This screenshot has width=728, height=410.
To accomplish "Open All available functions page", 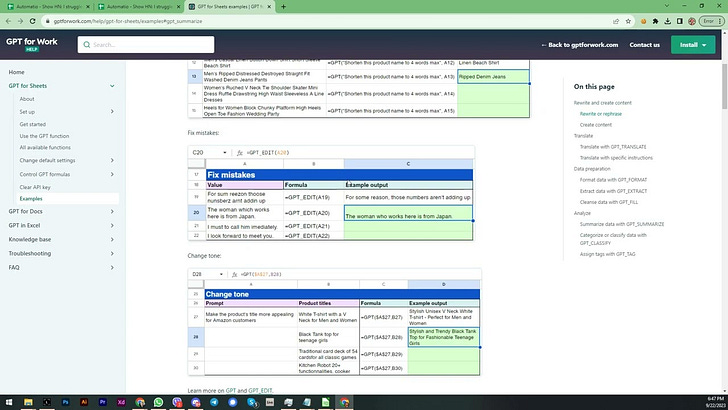I will point(45,147).
